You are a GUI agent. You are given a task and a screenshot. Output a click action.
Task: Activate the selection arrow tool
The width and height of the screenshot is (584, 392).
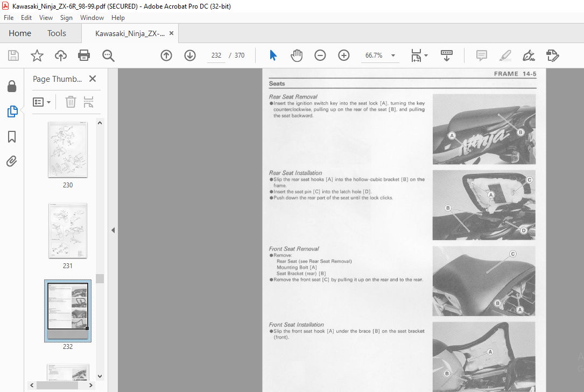click(x=273, y=55)
